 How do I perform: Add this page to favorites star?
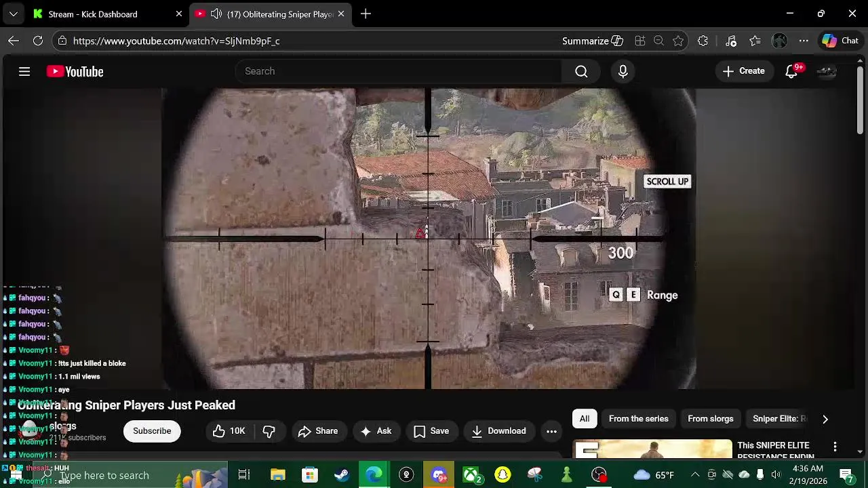677,41
